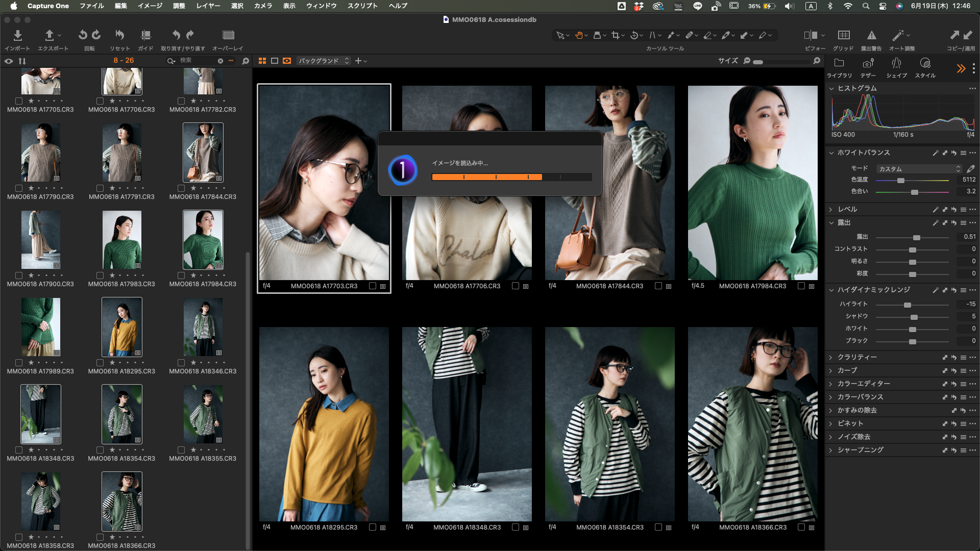This screenshot has width=980, height=551.
Task: Switch to the スタイル tool tab
Action: click(x=925, y=67)
